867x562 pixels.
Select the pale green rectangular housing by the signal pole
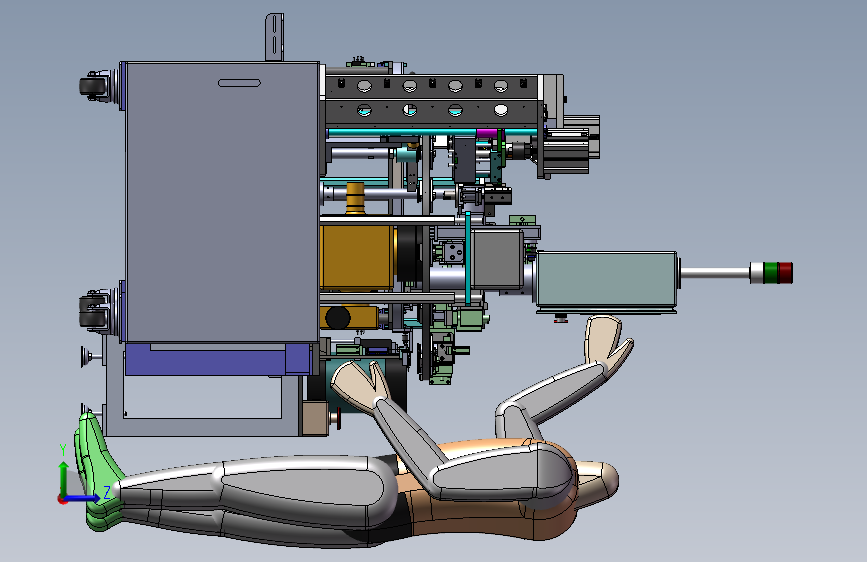pyautogui.click(x=607, y=281)
